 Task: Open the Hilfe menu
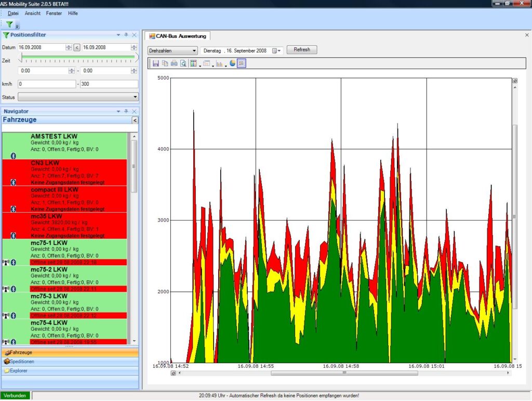click(73, 13)
